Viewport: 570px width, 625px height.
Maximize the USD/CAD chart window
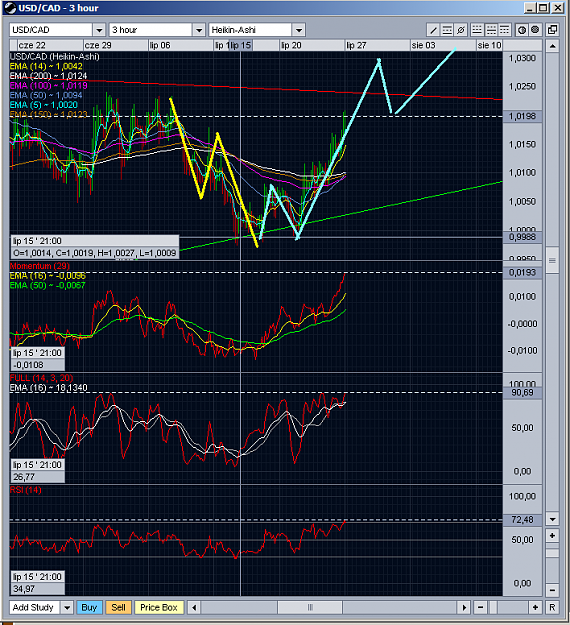[543, 8]
